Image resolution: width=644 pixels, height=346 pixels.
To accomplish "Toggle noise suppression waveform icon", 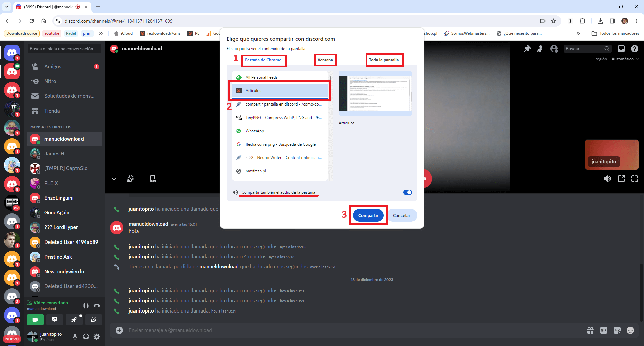I will (86, 305).
